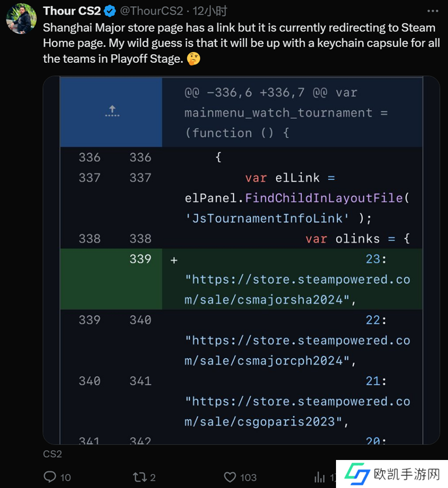Open Thour CS2 profile avatar
The height and width of the screenshot is (488, 448).
click(21, 18)
